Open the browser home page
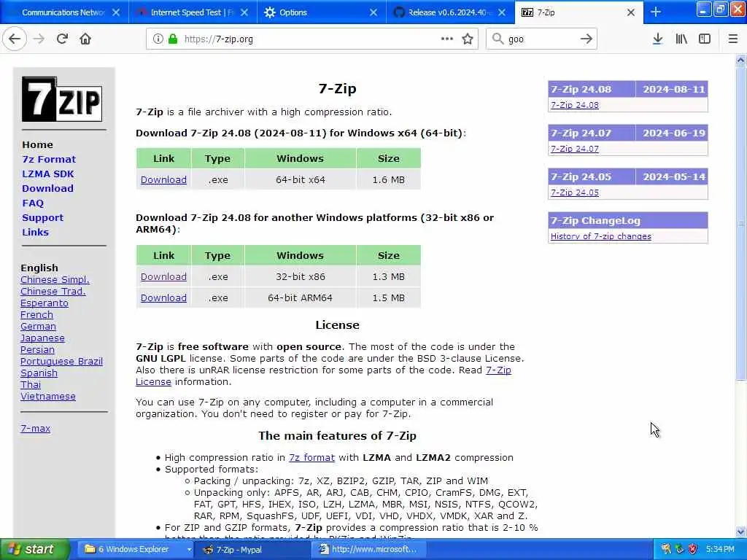Viewport: 747px width, 560px height. 85,39
